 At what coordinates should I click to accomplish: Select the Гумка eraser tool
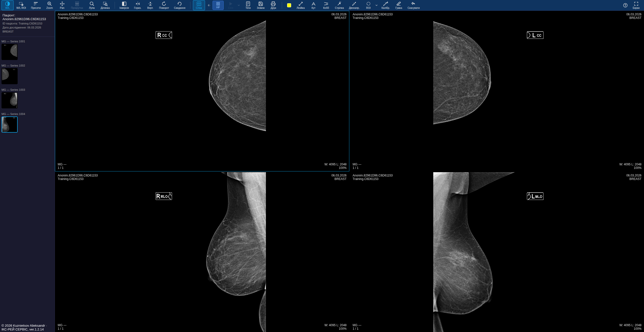tap(399, 5)
